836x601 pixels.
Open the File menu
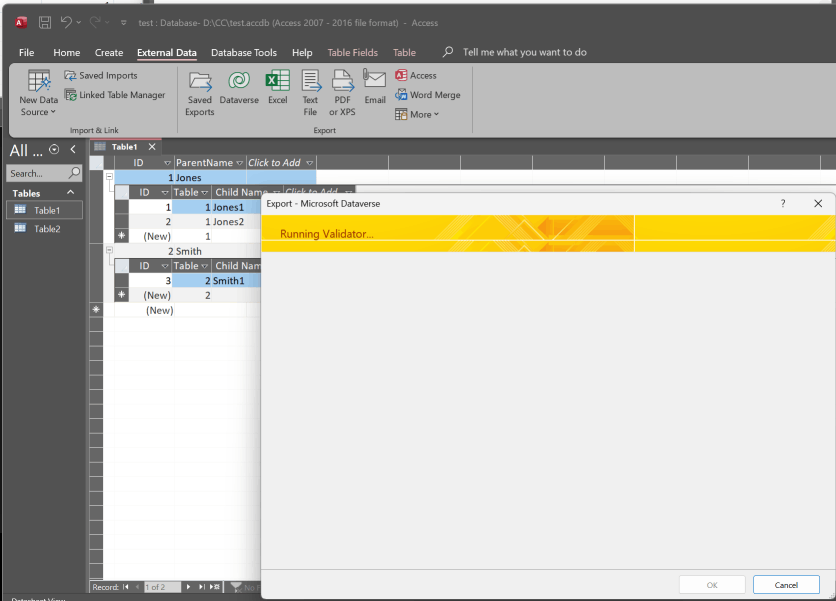tap(27, 52)
